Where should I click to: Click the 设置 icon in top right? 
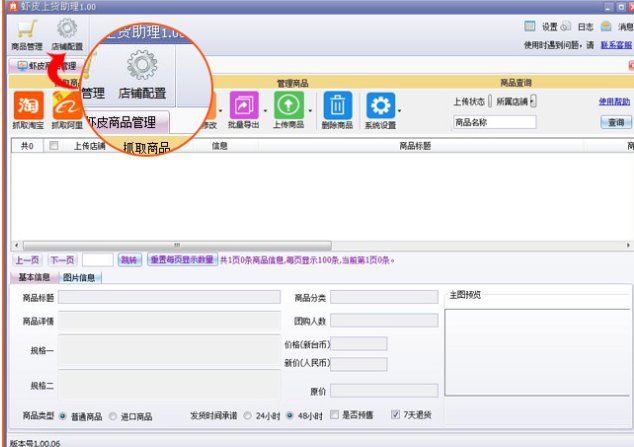click(530, 26)
